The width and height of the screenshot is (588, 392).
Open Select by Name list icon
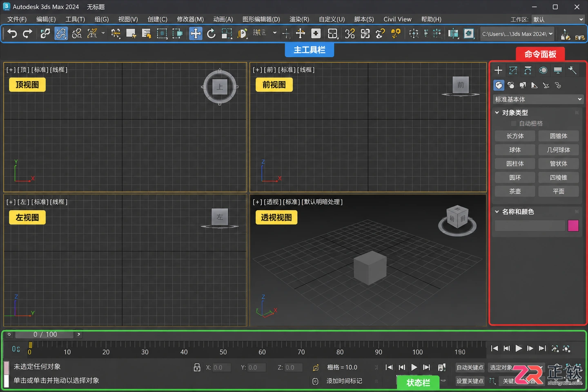pos(147,33)
